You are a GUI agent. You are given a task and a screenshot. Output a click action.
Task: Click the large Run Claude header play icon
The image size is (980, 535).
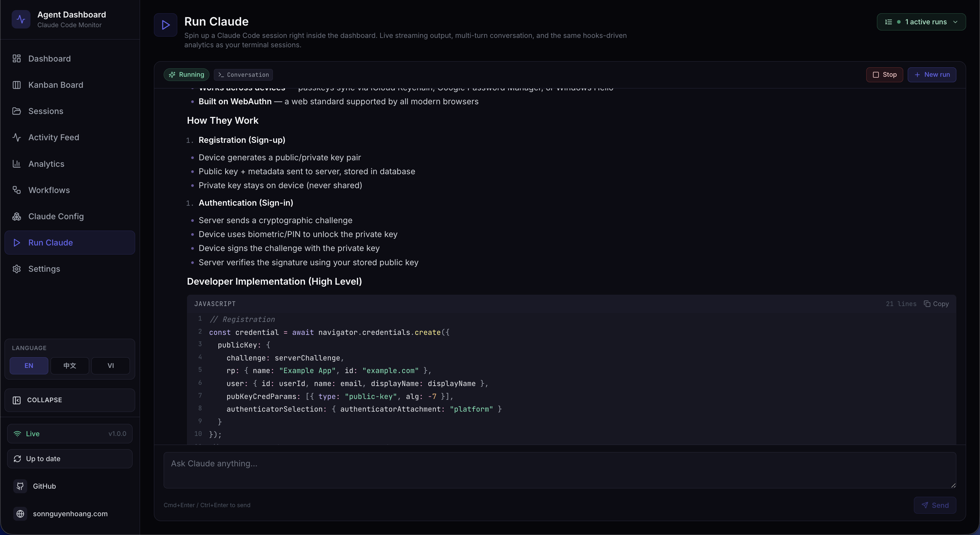[x=166, y=25]
